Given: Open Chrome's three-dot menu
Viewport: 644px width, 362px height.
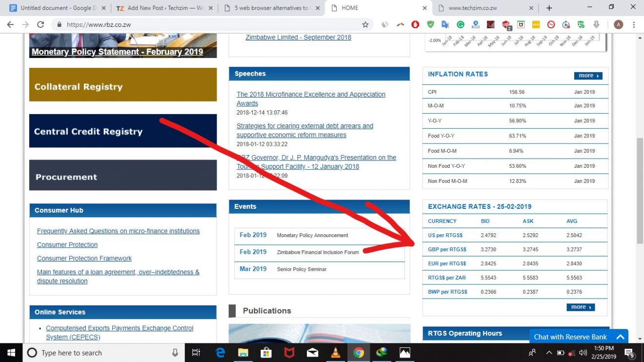Looking at the screenshot, I should [634, 24].
